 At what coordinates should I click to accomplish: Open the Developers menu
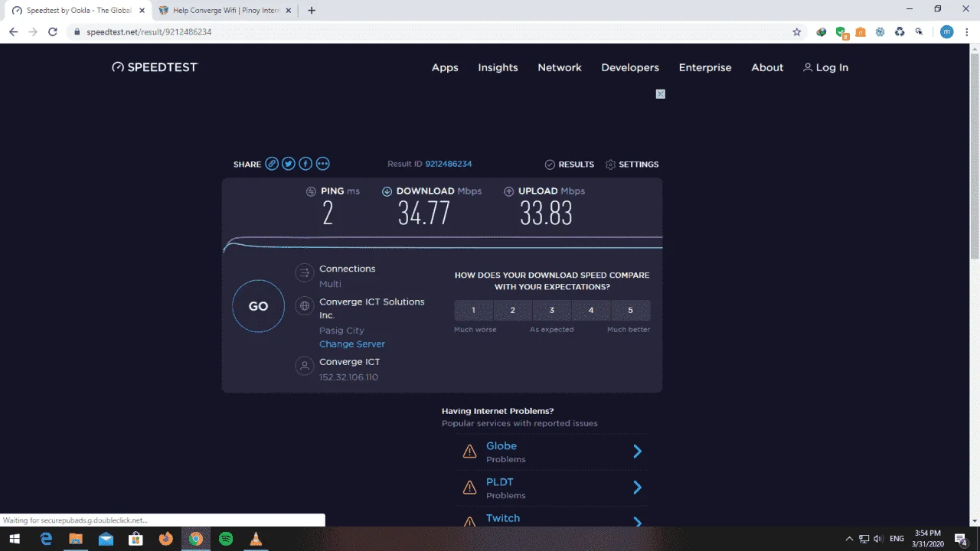630,67
